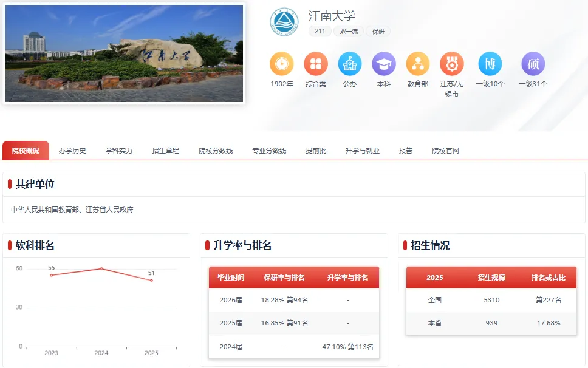Click the 18.28% 第94名 cell
Screen dimensions: 588x368
(284, 300)
